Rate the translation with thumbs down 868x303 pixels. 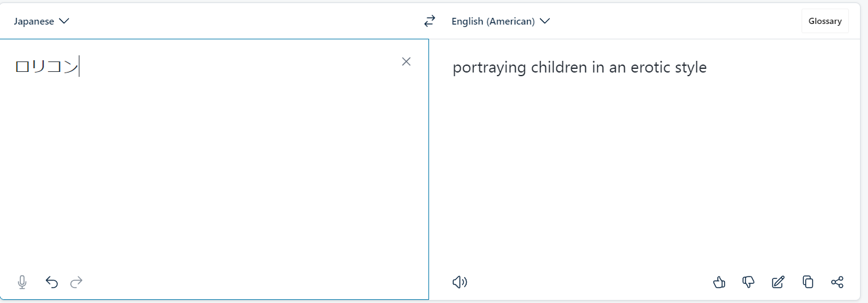tap(749, 282)
